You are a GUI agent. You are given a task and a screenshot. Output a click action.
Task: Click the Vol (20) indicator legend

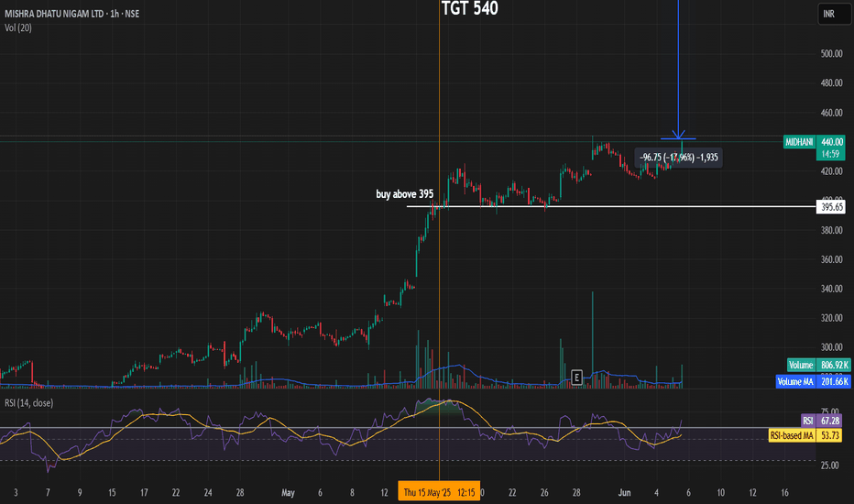[18, 27]
